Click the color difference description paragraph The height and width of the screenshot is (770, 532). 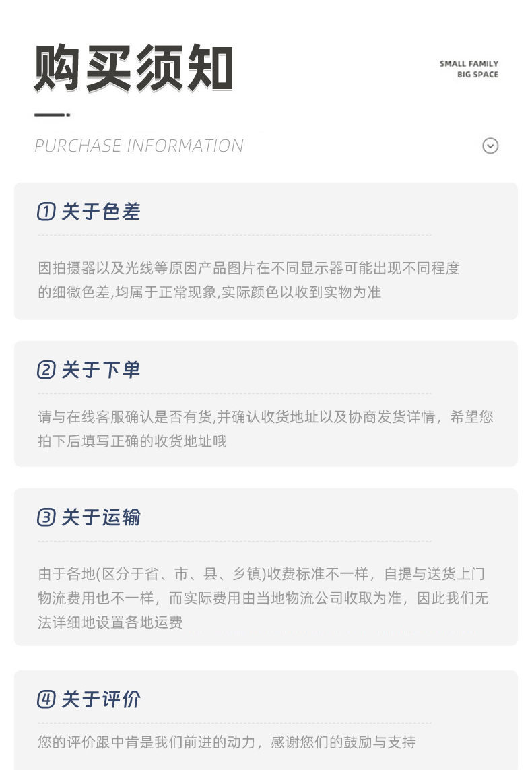click(248, 280)
